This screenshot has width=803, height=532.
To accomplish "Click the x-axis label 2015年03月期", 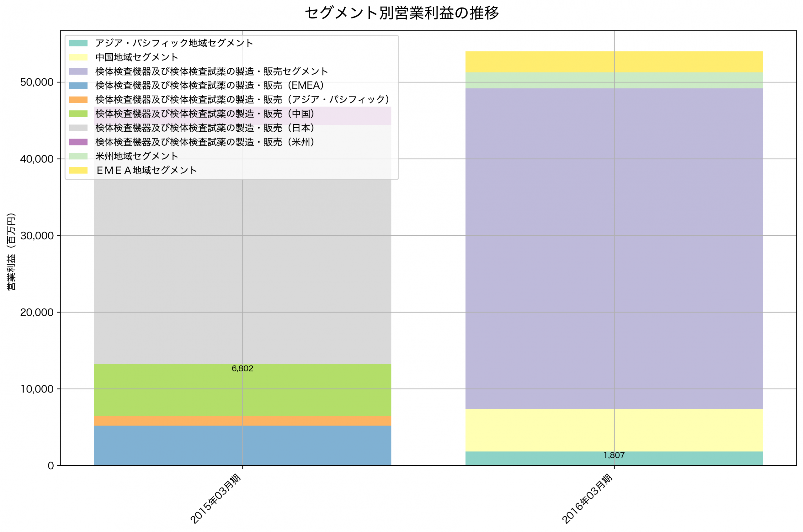I will 215,499.
